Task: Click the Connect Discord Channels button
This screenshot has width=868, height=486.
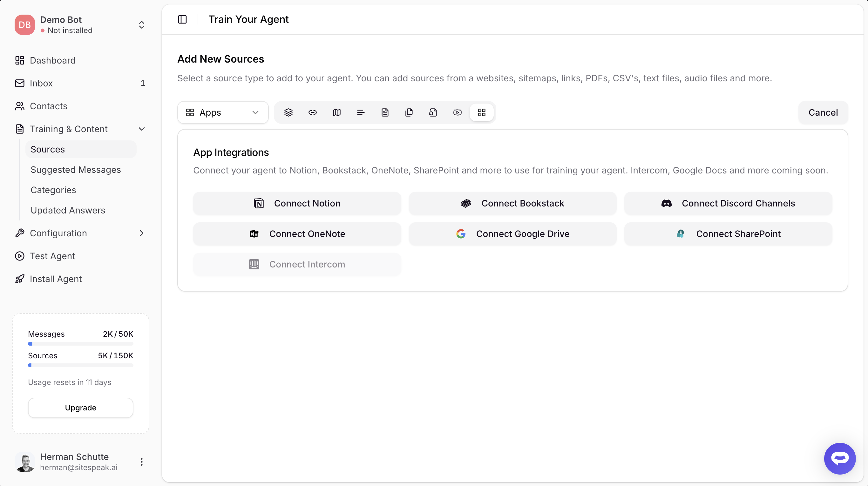Action: point(728,203)
